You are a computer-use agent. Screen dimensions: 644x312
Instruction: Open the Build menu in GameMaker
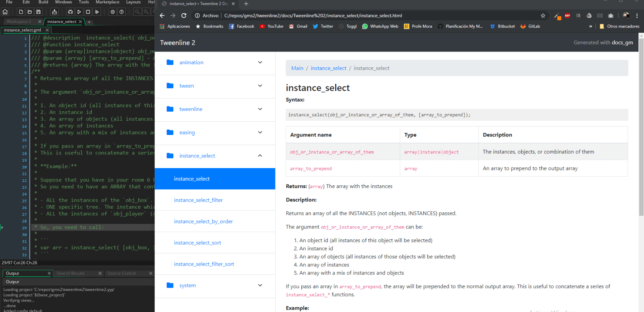[x=43, y=2]
